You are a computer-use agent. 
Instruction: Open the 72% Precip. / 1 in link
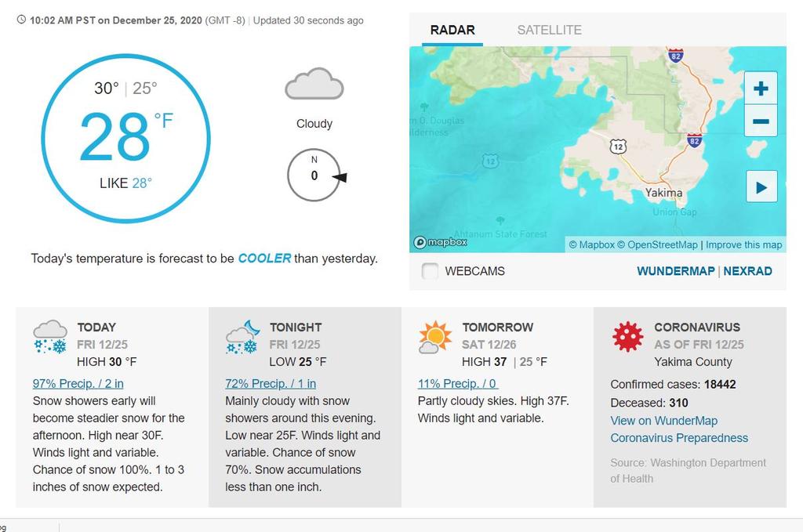coord(271,384)
